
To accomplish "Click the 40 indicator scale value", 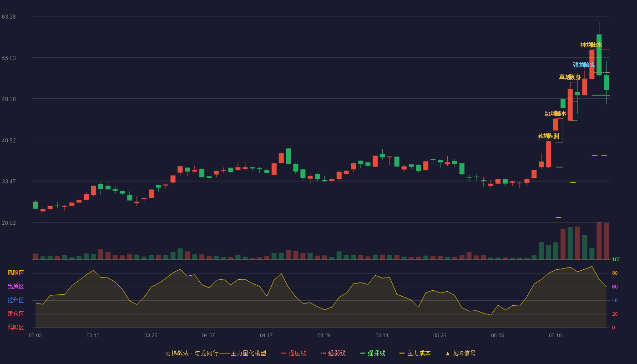I will coord(615,300).
